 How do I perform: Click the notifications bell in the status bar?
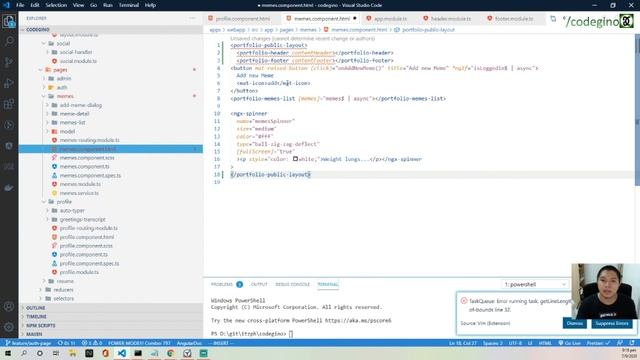(632, 343)
